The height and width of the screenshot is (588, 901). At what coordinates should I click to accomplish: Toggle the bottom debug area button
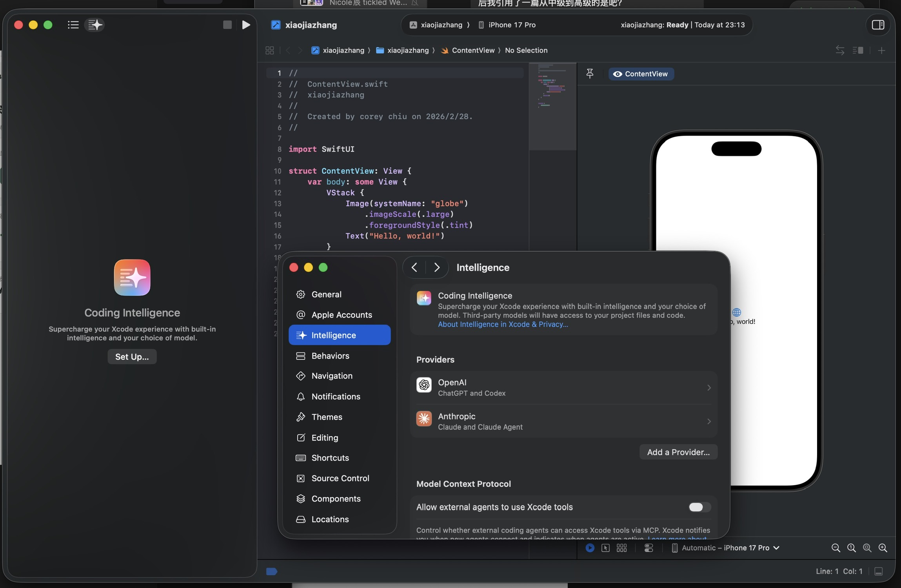[x=879, y=572]
